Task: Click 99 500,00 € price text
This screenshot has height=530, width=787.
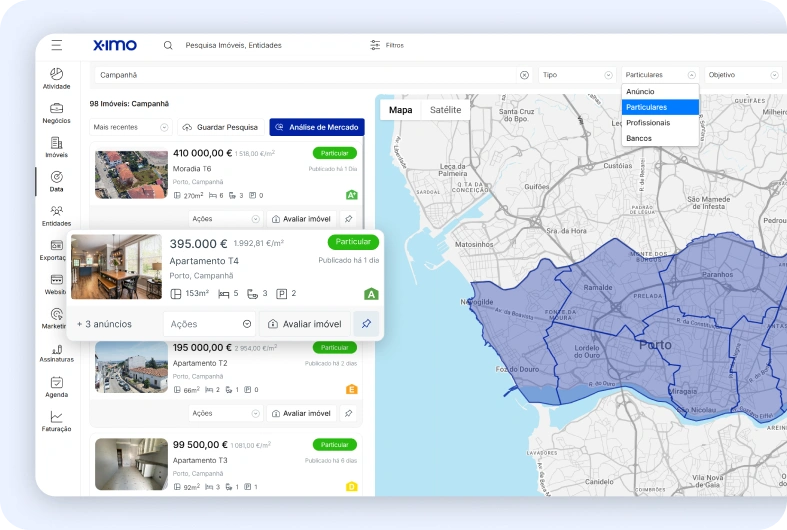Action: tap(200, 445)
